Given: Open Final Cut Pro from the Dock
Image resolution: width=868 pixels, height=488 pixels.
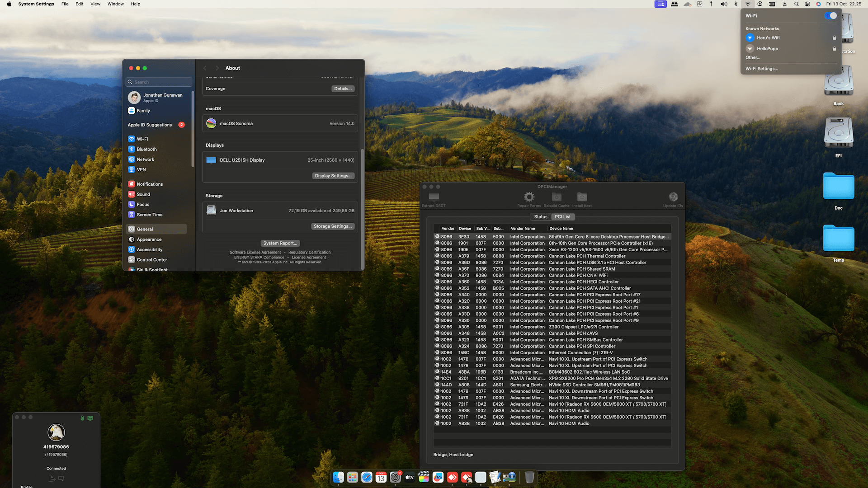Looking at the screenshot, I should coord(424,477).
